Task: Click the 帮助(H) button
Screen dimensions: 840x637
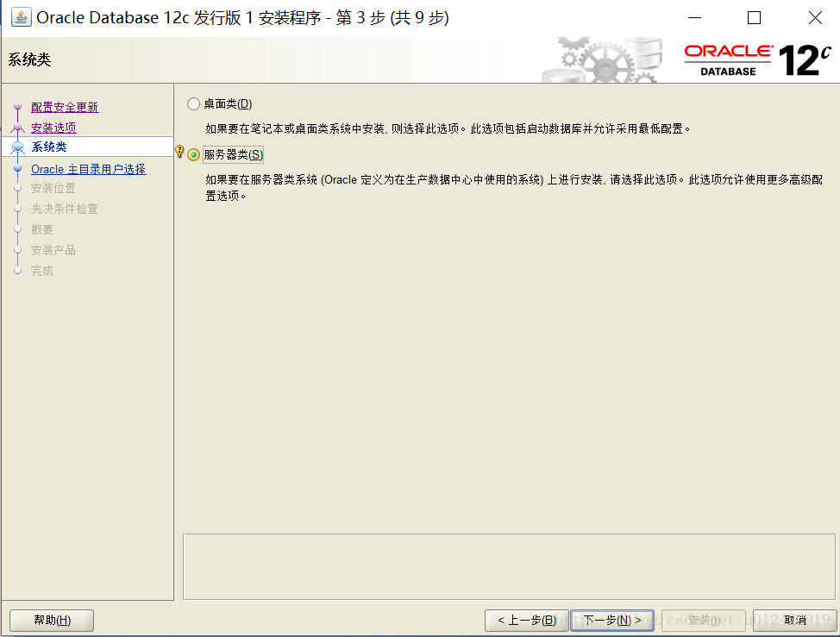Action: (x=52, y=620)
